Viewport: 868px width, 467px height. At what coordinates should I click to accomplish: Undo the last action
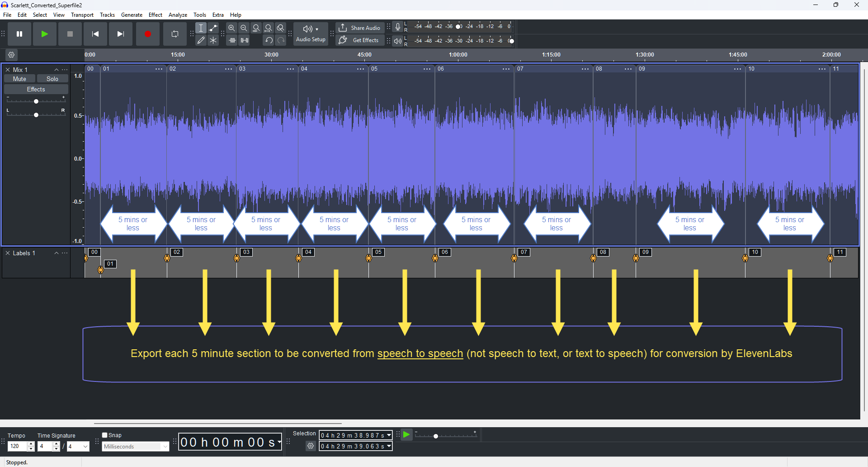point(269,40)
